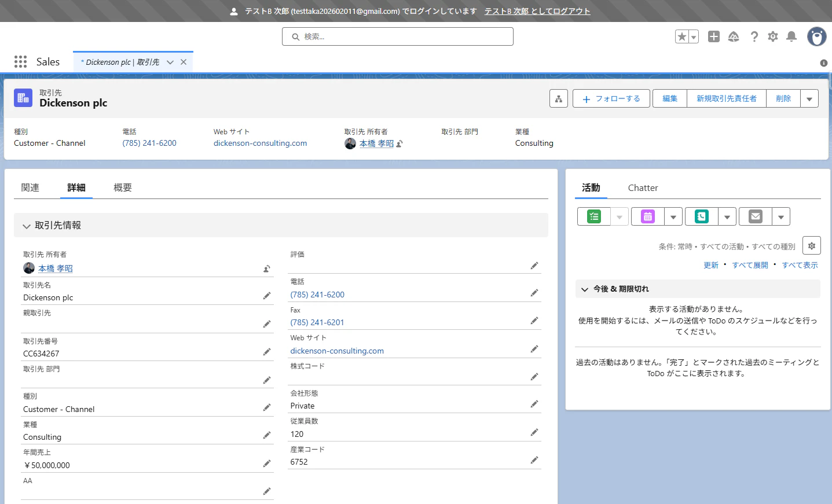Switch to the 関連 tab
The width and height of the screenshot is (832, 504).
coord(30,187)
